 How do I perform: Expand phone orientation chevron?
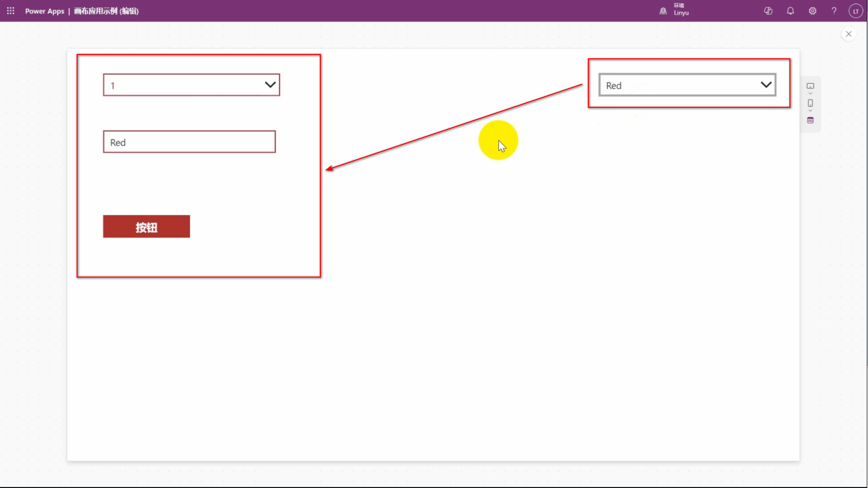point(810,111)
